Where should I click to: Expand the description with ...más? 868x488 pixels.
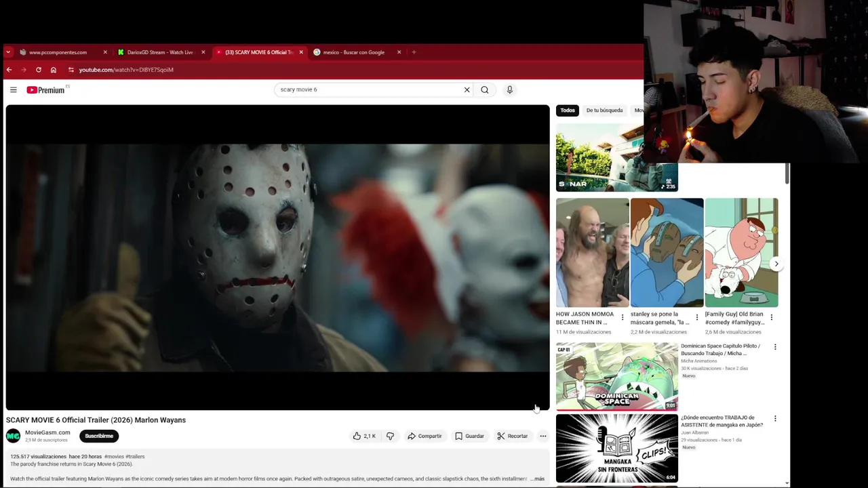point(537,479)
